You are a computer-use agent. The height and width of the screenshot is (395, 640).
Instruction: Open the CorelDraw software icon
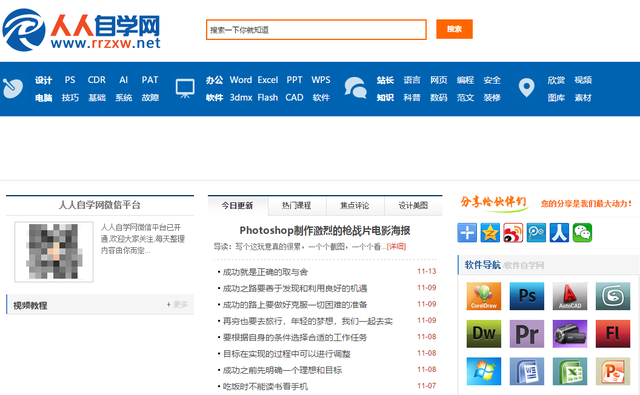click(x=484, y=296)
